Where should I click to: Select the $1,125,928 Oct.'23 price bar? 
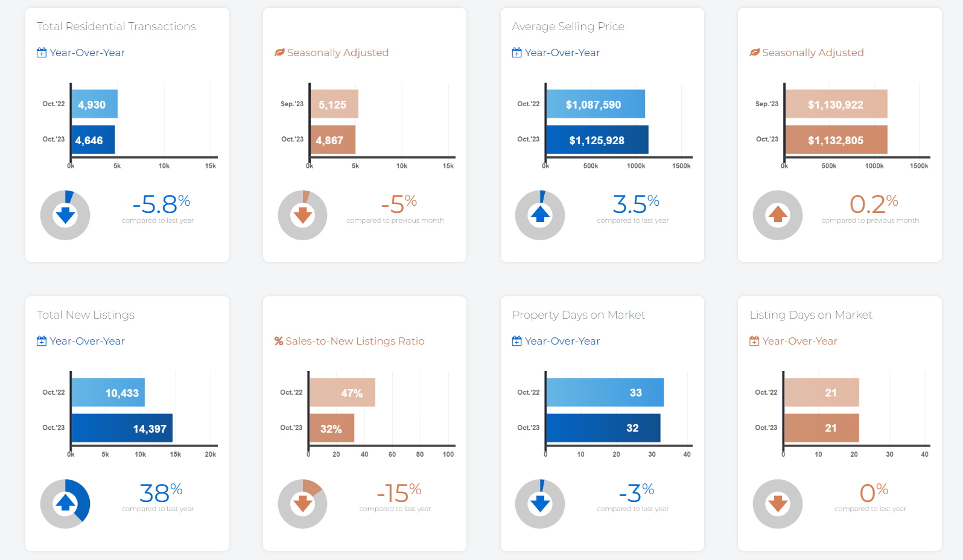click(597, 140)
